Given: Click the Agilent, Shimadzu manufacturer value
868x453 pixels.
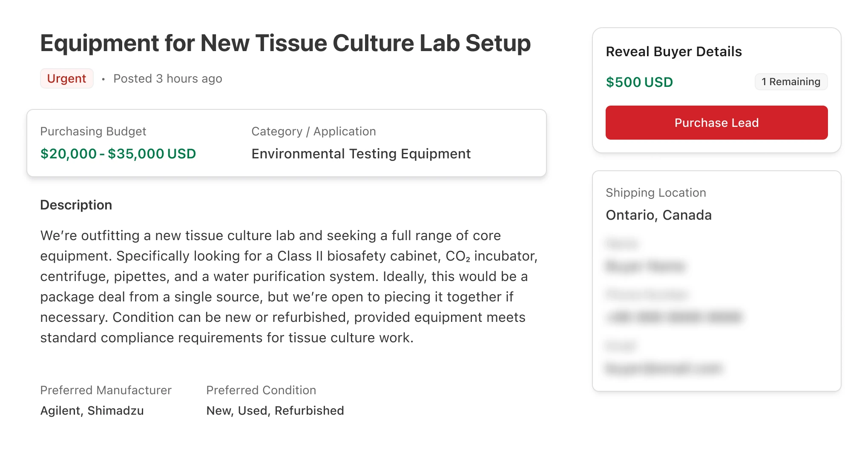Looking at the screenshot, I should click(92, 411).
